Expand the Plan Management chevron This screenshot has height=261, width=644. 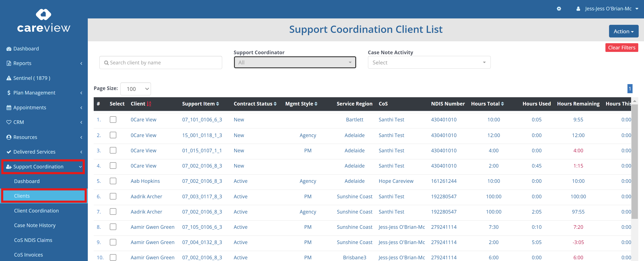click(x=81, y=93)
